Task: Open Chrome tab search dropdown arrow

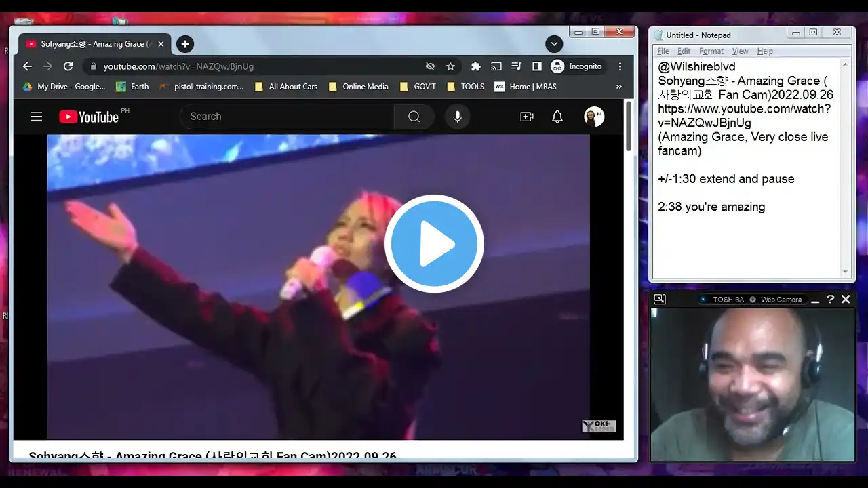Action: click(x=554, y=44)
